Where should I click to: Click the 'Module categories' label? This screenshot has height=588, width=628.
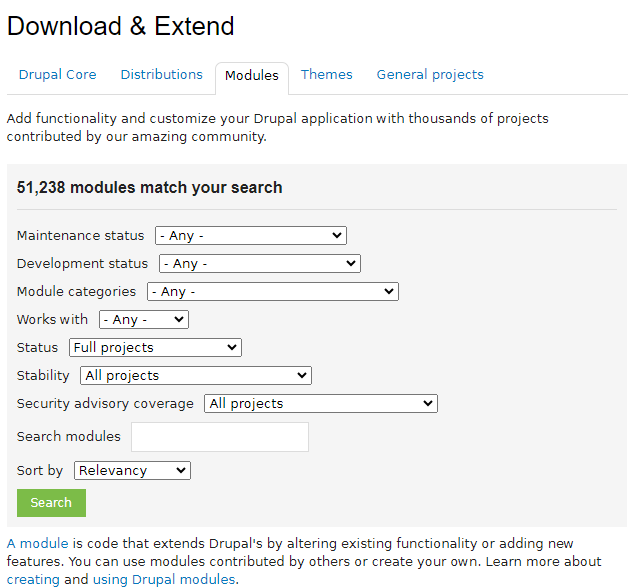(76, 292)
